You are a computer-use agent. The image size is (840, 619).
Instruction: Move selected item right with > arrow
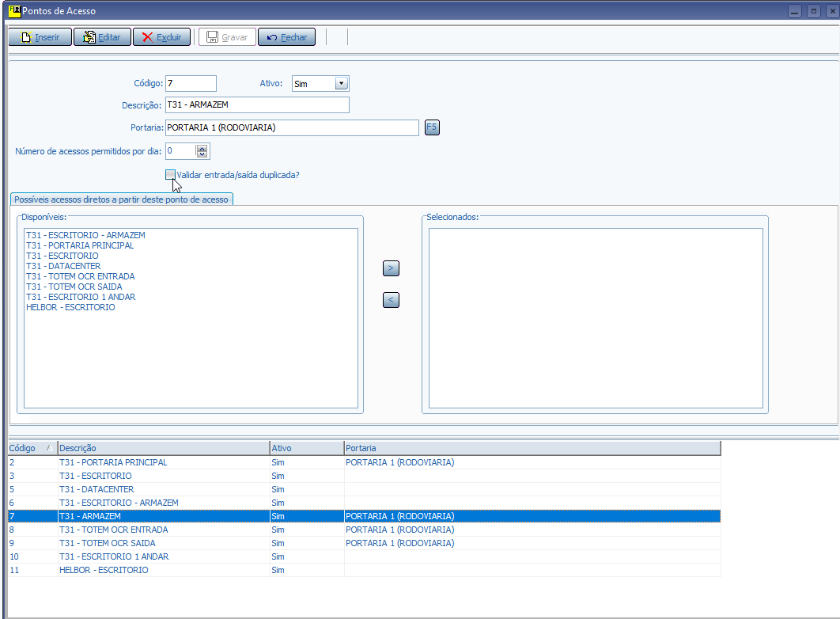pos(391,268)
